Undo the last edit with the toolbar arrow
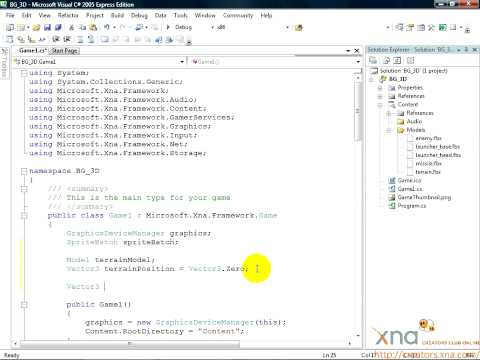The width and height of the screenshot is (480, 360). point(107,27)
